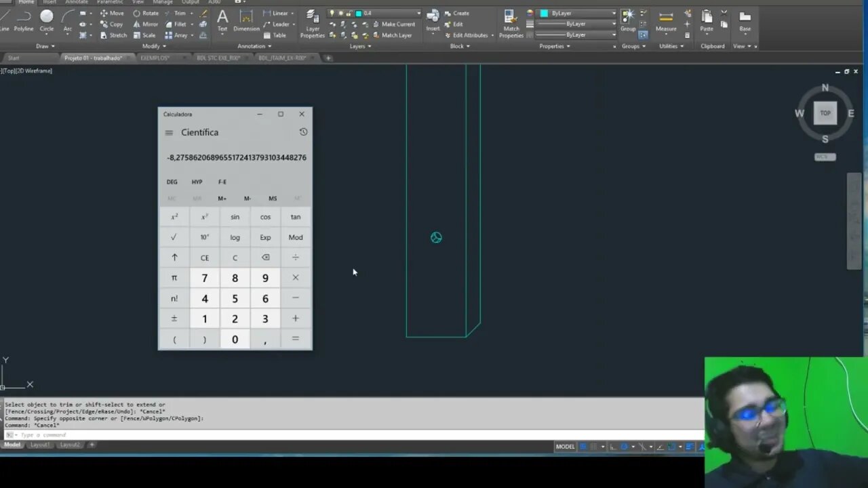Switch to the Layout1 tab
This screenshot has height=488, width=868.
click(40, 445)
